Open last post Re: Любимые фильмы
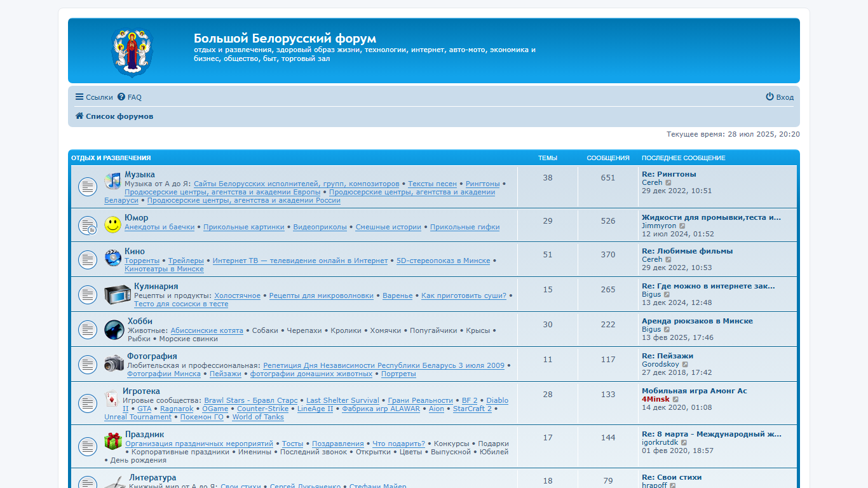The width and height of the screenshot is (868, 488). (x=688, y=251)
